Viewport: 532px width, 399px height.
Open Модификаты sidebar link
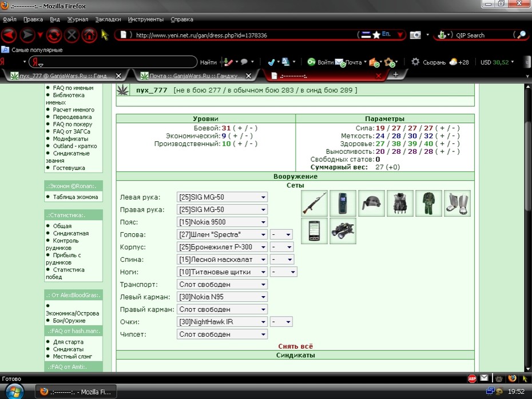[70, 139]
